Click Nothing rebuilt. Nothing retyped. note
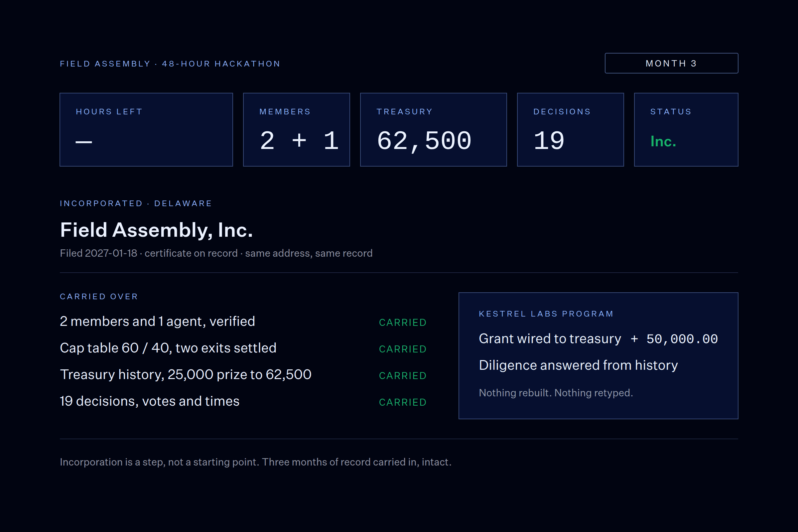This screenshot has width=798, height=532. click(x=556, y=393)
